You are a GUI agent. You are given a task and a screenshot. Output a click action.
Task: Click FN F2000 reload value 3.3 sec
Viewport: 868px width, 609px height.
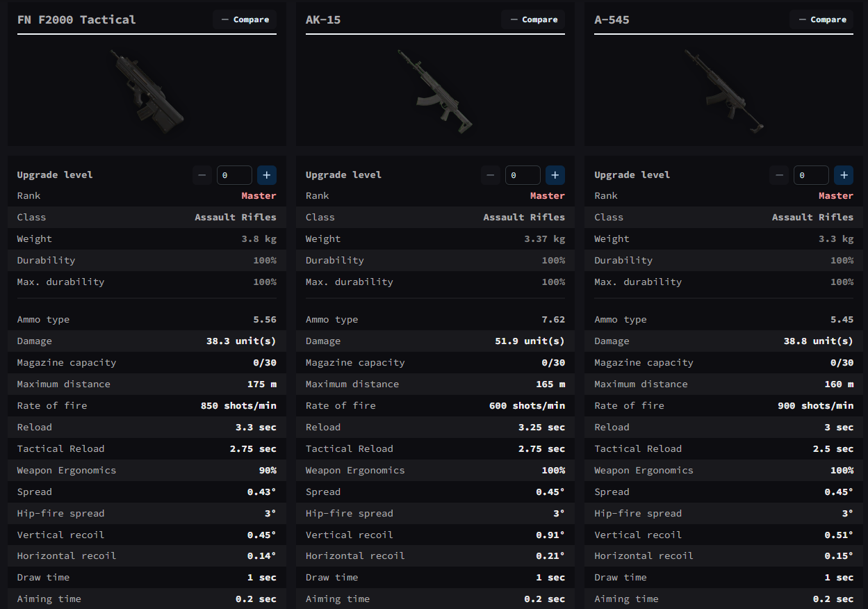pyautogui.click(x=256, y=428)
